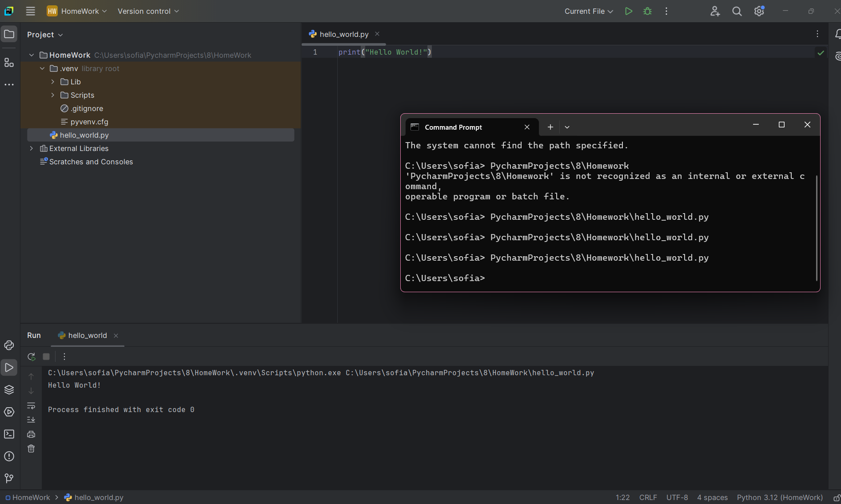Screen dimensions: 841x504
Task: Open more run actions menu in title bar
Action: 666,11
